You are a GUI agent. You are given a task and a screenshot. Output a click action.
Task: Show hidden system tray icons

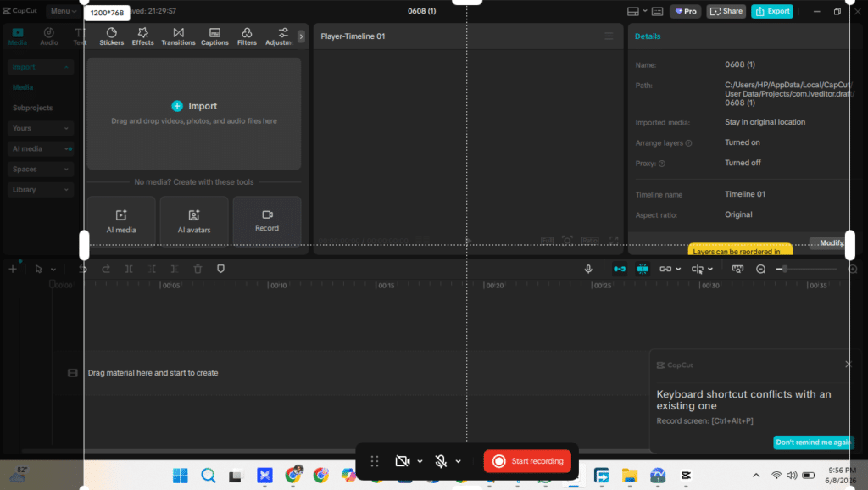pos(755,476)
